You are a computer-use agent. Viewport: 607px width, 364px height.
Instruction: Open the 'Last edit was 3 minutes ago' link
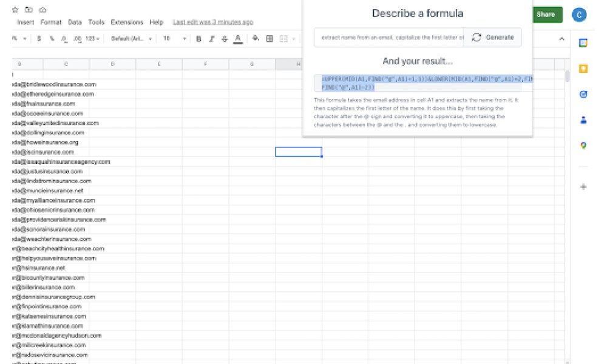point(213,22)
